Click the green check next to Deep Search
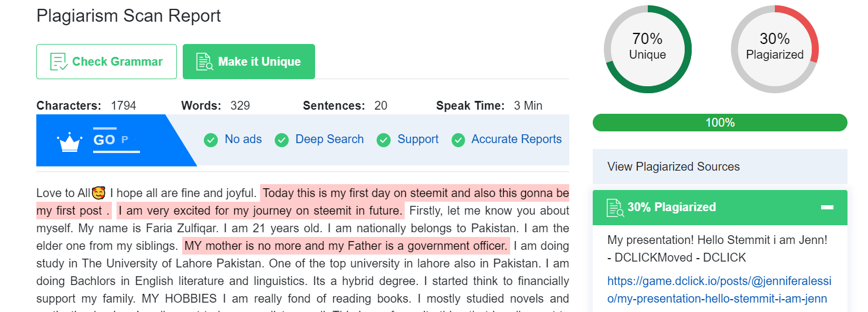This screenshot has width=868, height=312. tap(282, 140)
